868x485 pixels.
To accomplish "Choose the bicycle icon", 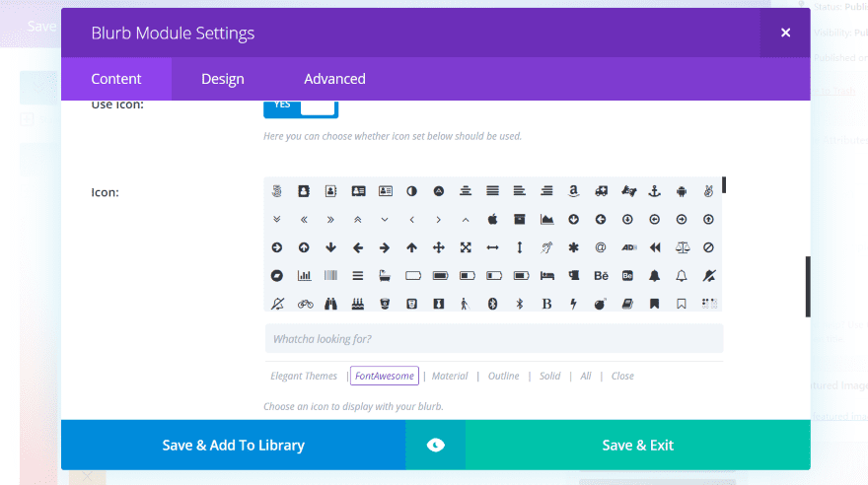I will point(305,304).
